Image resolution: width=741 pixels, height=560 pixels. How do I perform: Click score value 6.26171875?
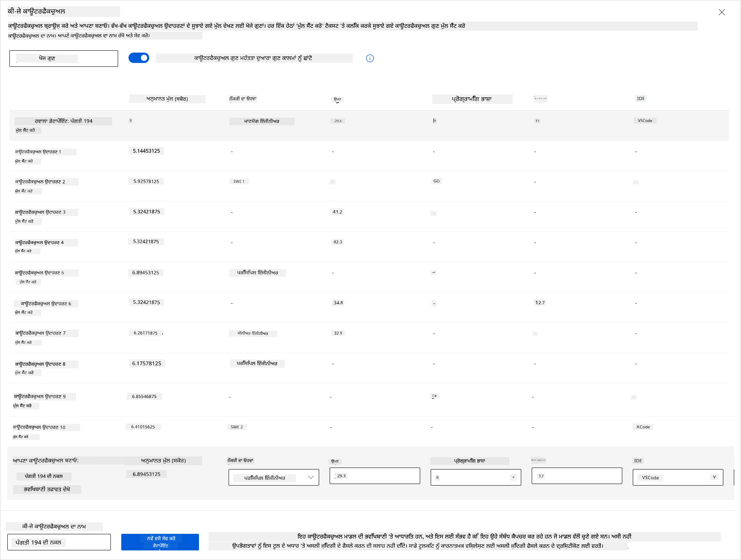click(146, 333)
